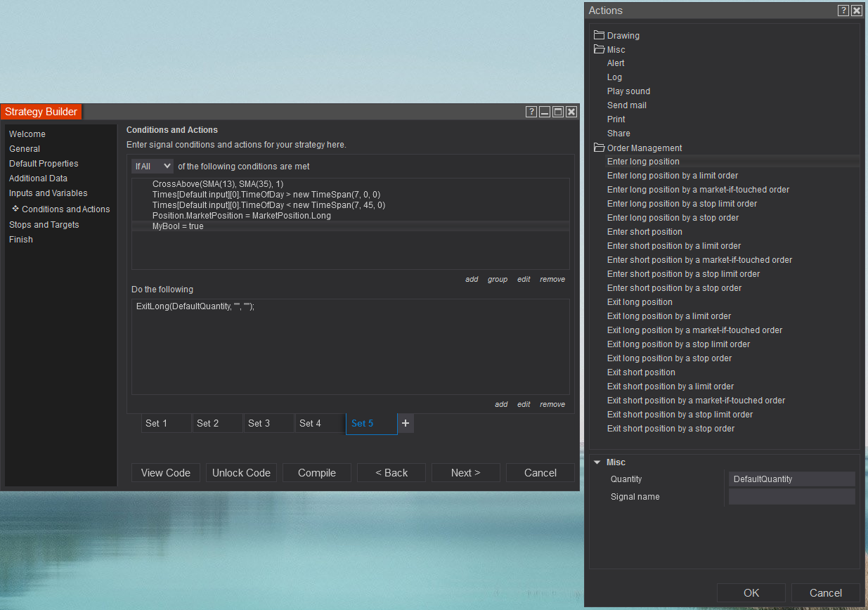Select the ExitLong action line
The width and height of the screenshot is (868, 610).
[x=195, y=307]
